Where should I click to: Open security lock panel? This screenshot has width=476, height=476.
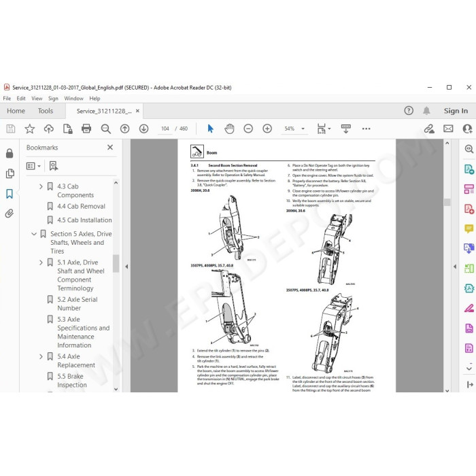click(x=10, y=153)
